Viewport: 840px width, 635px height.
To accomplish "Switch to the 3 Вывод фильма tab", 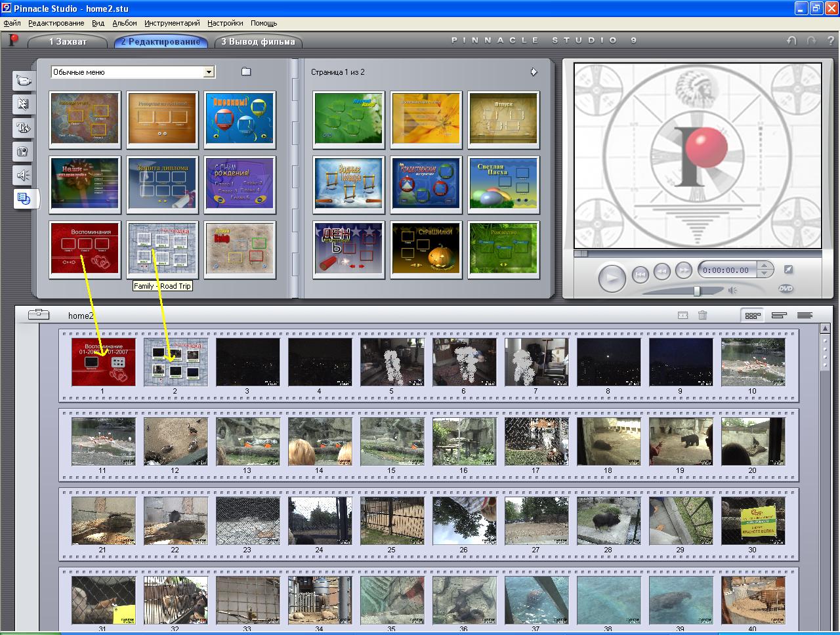I will point(258,41).
